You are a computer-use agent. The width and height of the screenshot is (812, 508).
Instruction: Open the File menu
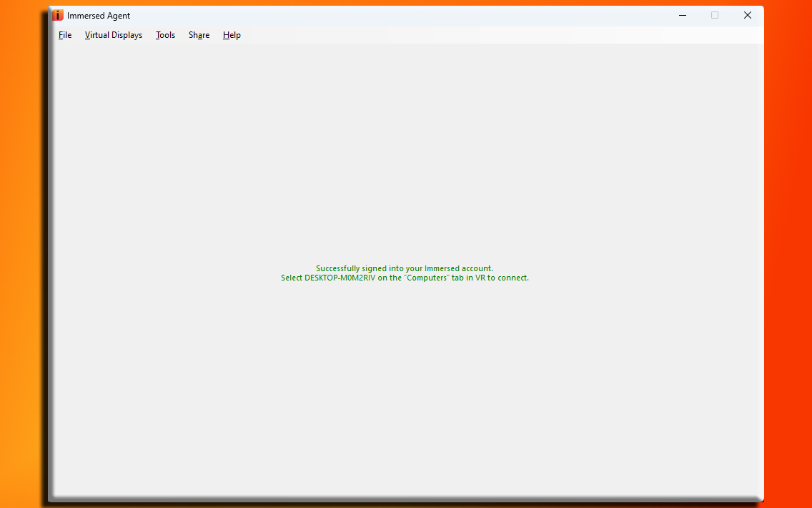pyautogui.click(x=65, y=35)
